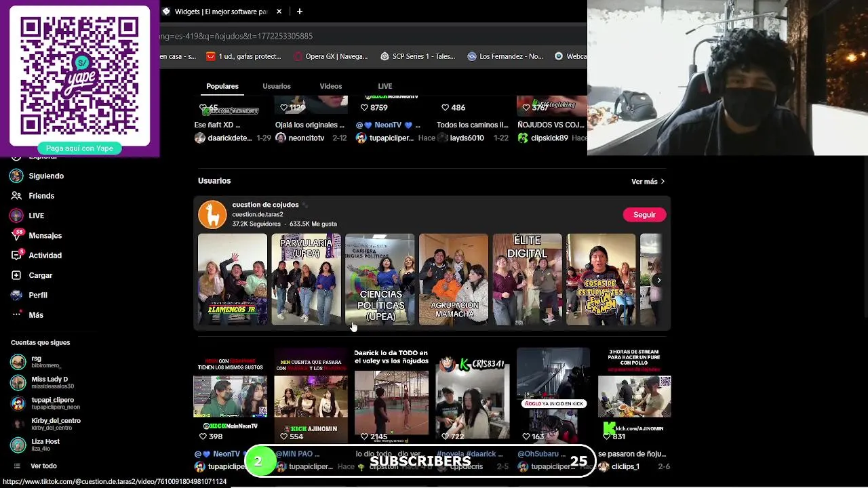This screenshot has height=488, width=868.
Task: Click the heart icon showing 398 likes
Action: click(x=203, y=436)
